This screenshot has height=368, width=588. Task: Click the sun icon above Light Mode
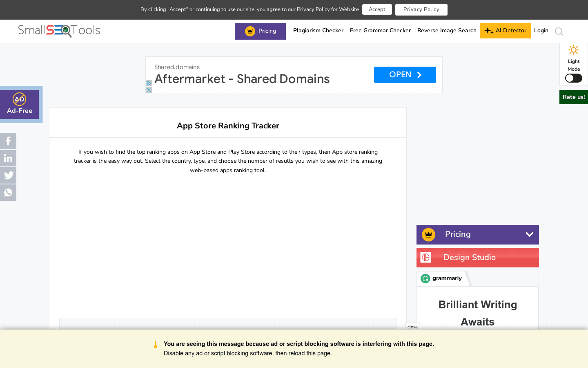[573, 51]
